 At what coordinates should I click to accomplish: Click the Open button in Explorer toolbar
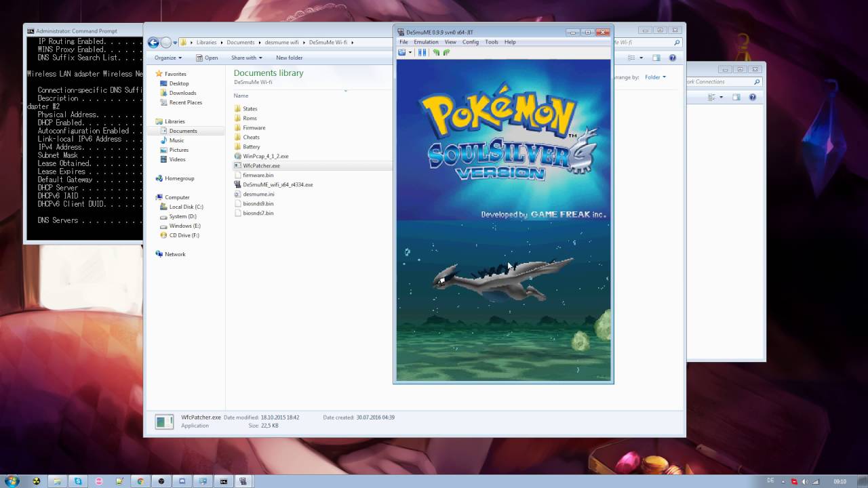(207, 58)
